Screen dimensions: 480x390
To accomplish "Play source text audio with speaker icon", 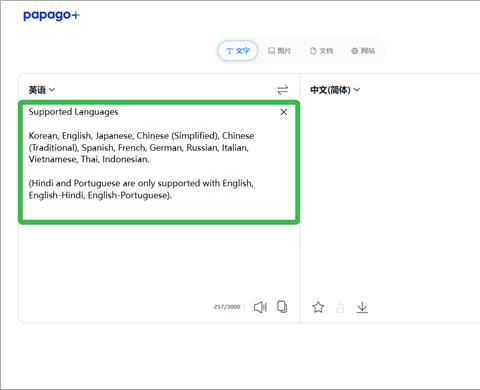I will tap(260, 307).
